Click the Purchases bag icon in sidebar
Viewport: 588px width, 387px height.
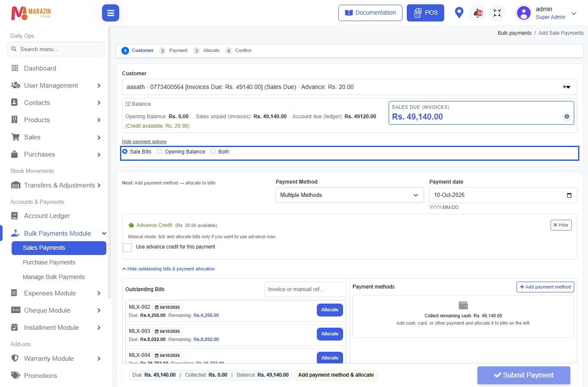[15, 154]
